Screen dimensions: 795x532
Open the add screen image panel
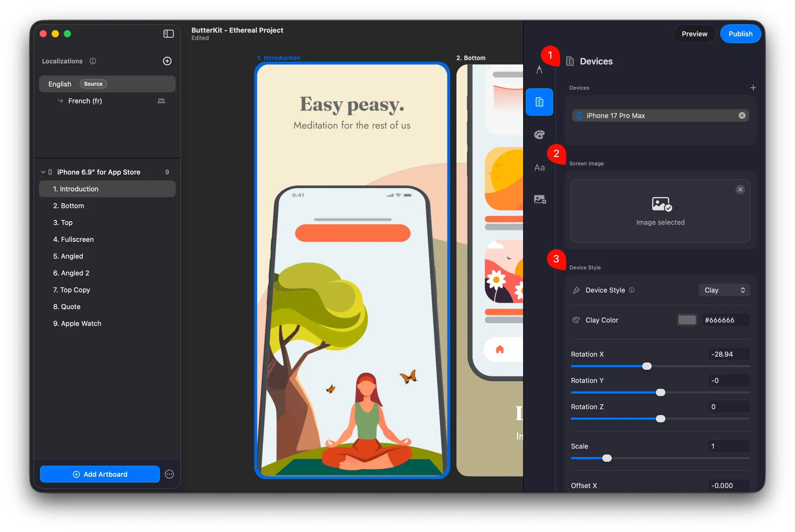tap(539, 199)
